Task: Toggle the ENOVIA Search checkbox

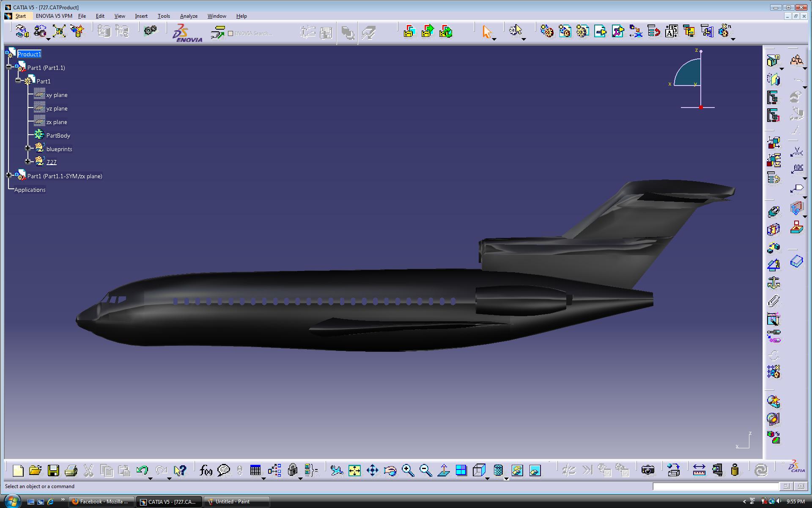Action: (230, 33)
